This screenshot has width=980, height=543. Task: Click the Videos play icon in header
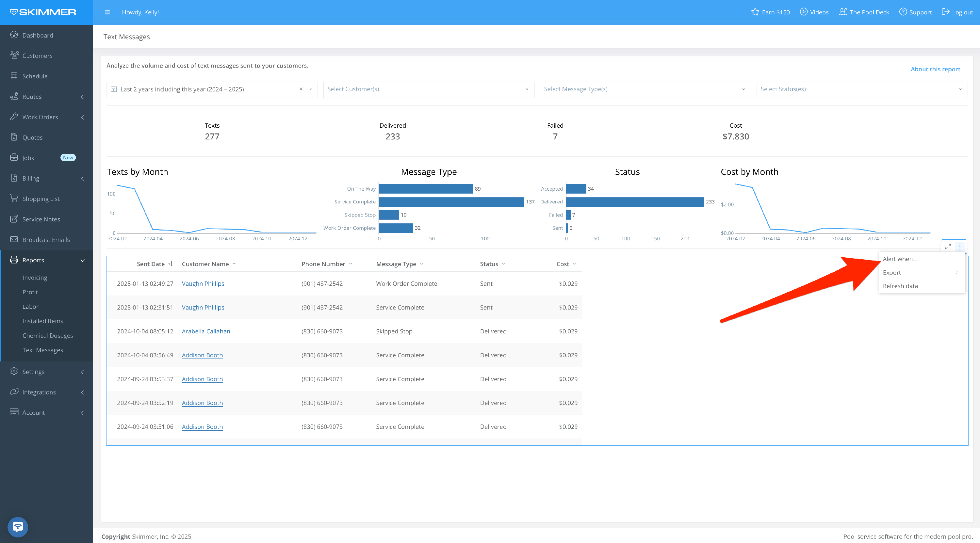click(x=804, y=12)
